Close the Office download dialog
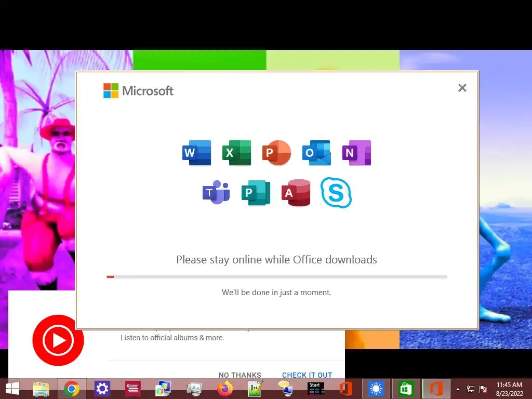This screenshot has height=399, width=532. (462, 88)
